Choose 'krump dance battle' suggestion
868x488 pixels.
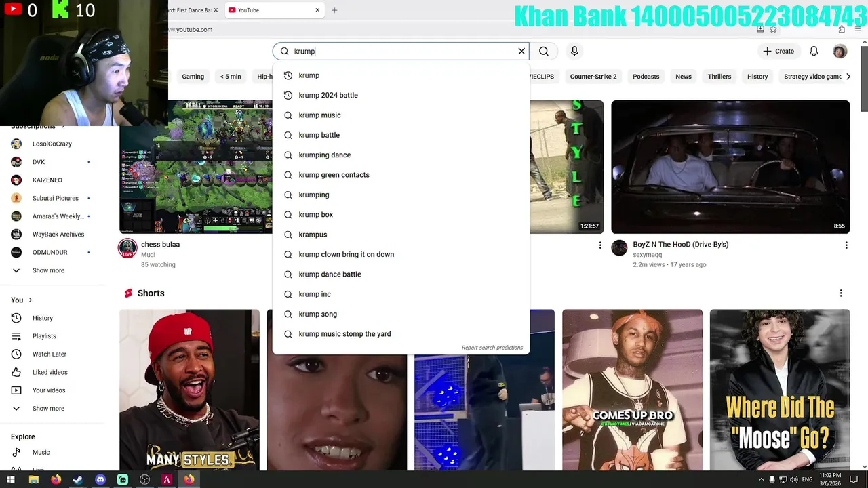click(400, 274)
